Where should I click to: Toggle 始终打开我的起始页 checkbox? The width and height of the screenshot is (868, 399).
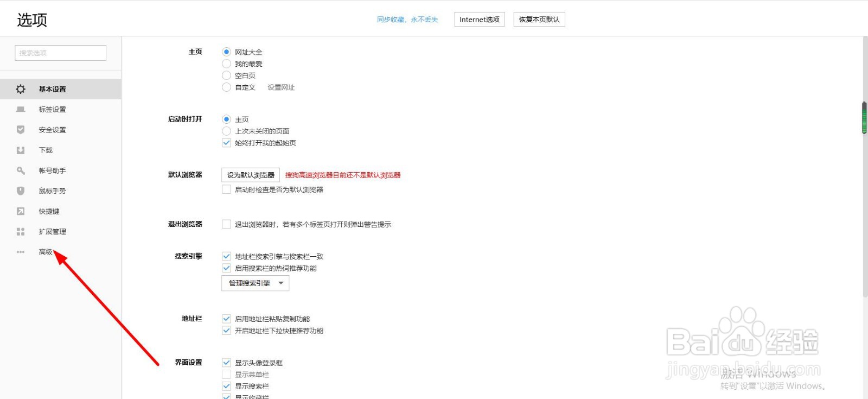click(227, 143)
